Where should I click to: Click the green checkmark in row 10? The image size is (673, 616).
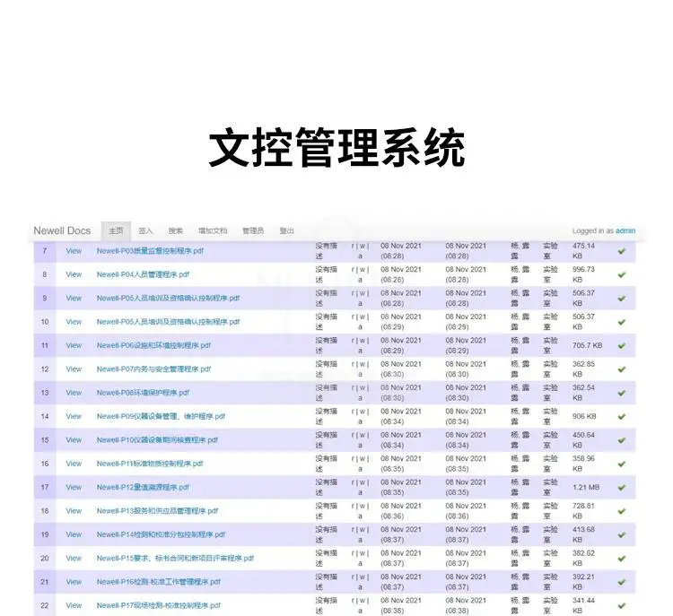(622, 322)
